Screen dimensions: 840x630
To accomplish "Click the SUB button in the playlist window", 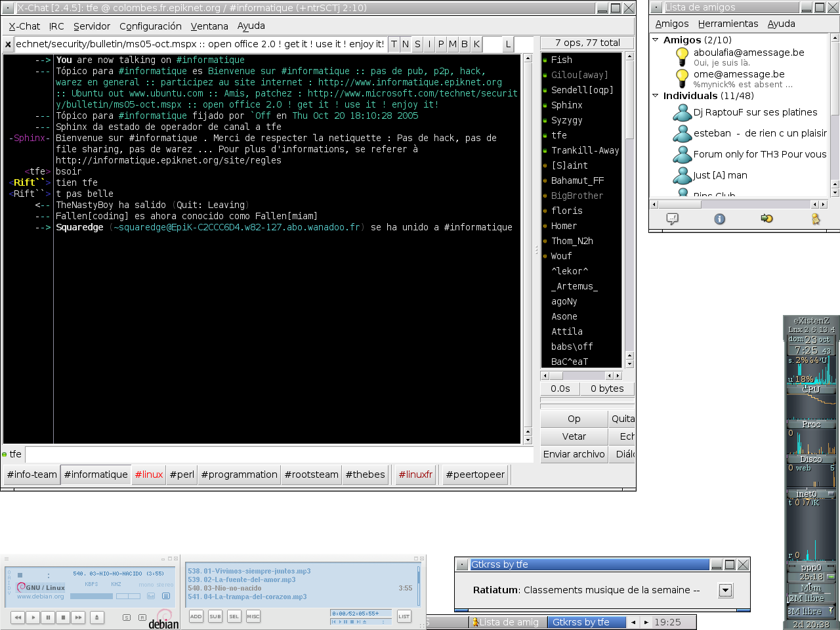I will [x=215, y=616].
